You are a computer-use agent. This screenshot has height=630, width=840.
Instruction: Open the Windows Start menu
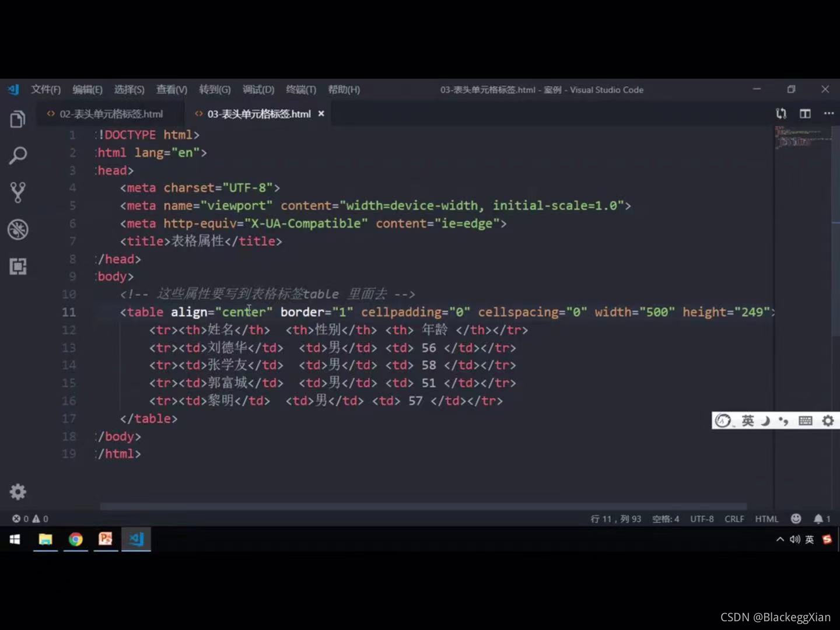click(15, 539)
